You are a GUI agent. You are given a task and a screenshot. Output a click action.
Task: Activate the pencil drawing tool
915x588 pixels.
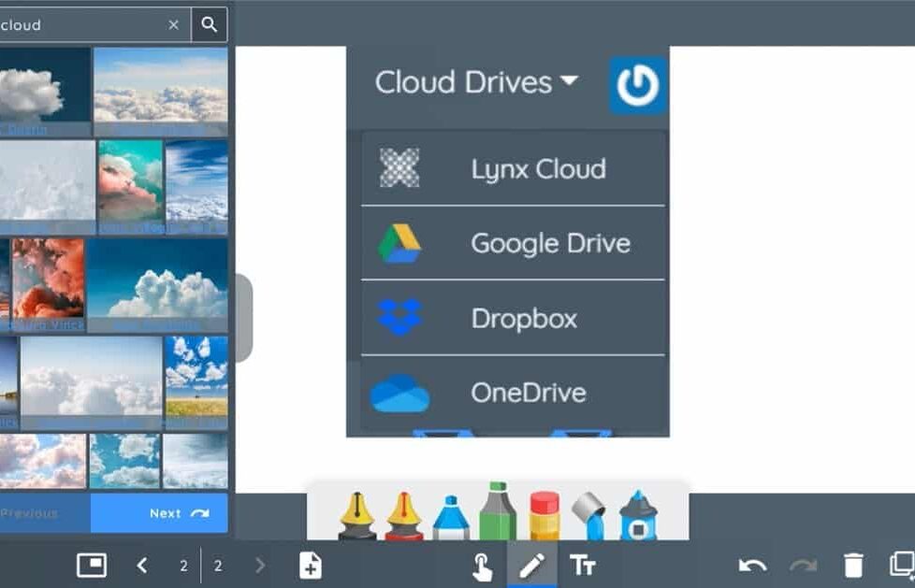pyautogui.click(x=531, y=566)
